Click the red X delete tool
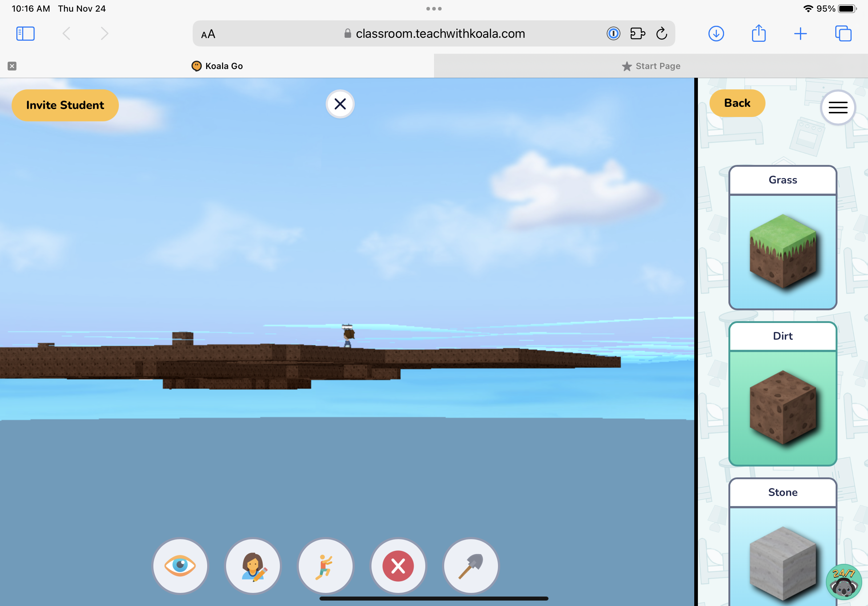868x606 pixels. coord(398,566)
